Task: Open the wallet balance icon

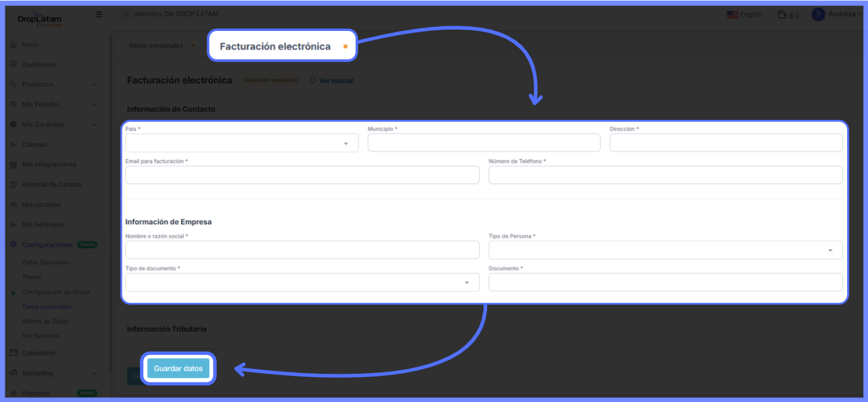Action: tap(782, 15)
